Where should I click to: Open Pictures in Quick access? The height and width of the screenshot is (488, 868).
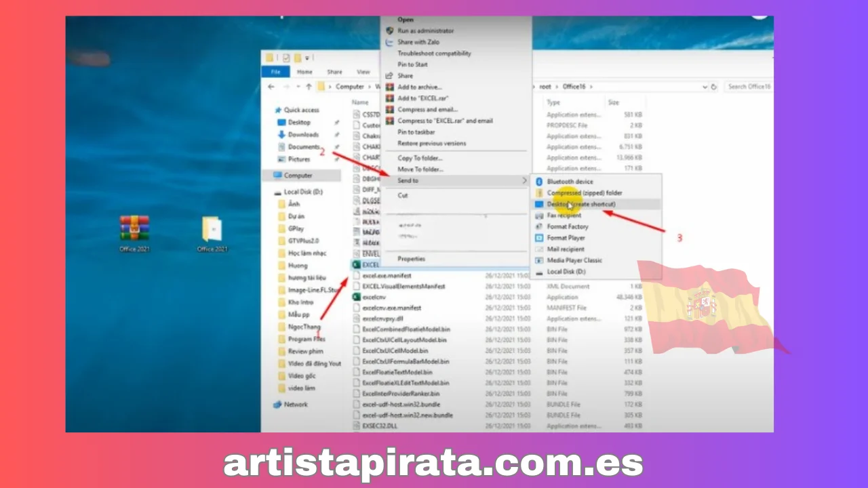[x=299, y=159]
